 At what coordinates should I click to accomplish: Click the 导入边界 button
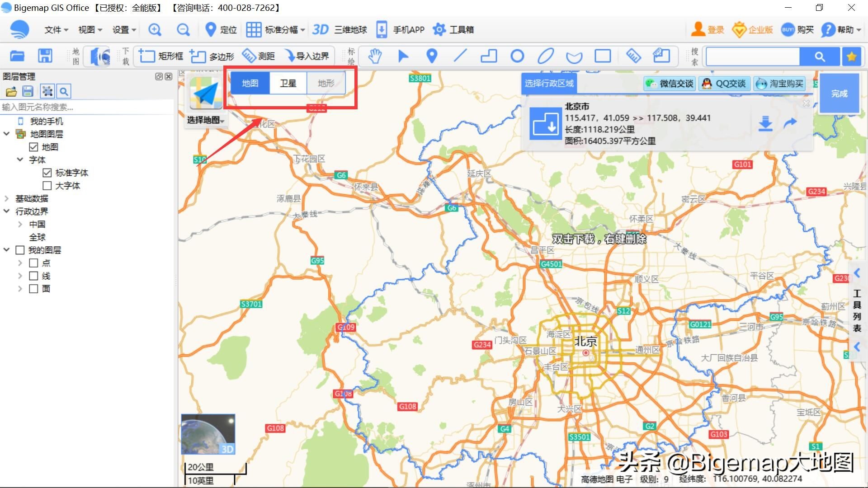tap(307, 56)
